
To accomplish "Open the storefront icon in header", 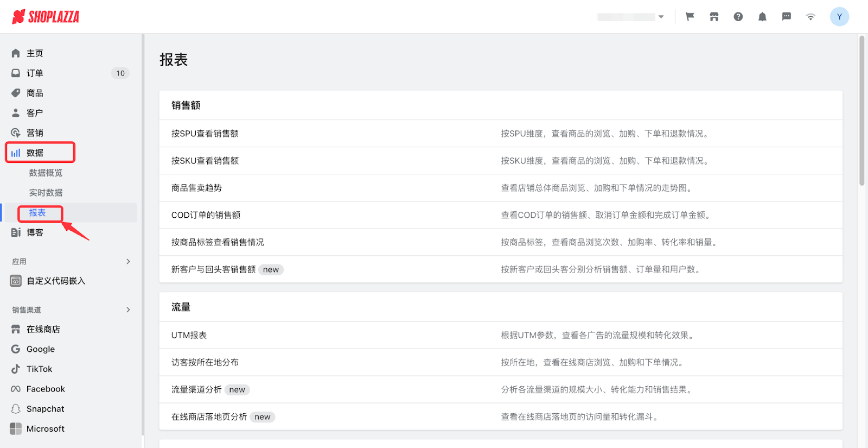I will click(x=714, y=17).
